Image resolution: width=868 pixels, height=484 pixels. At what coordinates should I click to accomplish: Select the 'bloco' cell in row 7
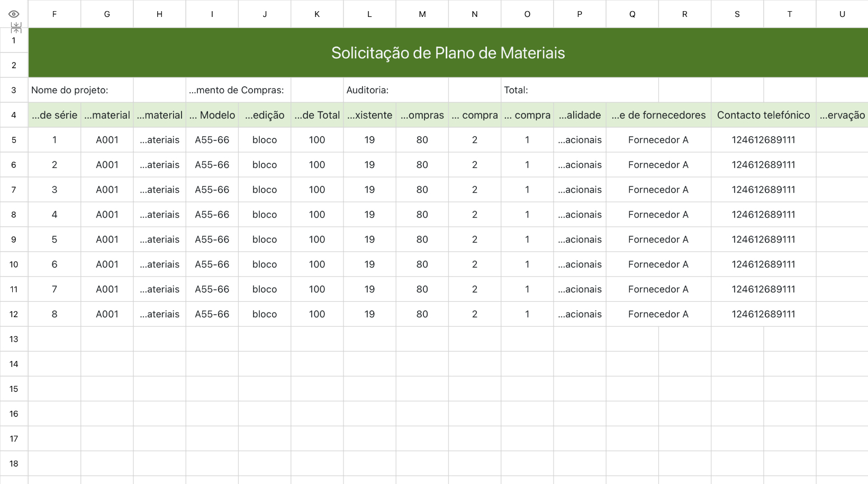265,190
